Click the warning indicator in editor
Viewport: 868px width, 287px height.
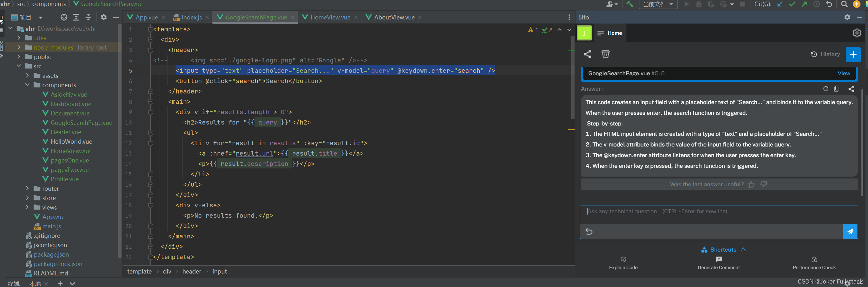point(533,30)
